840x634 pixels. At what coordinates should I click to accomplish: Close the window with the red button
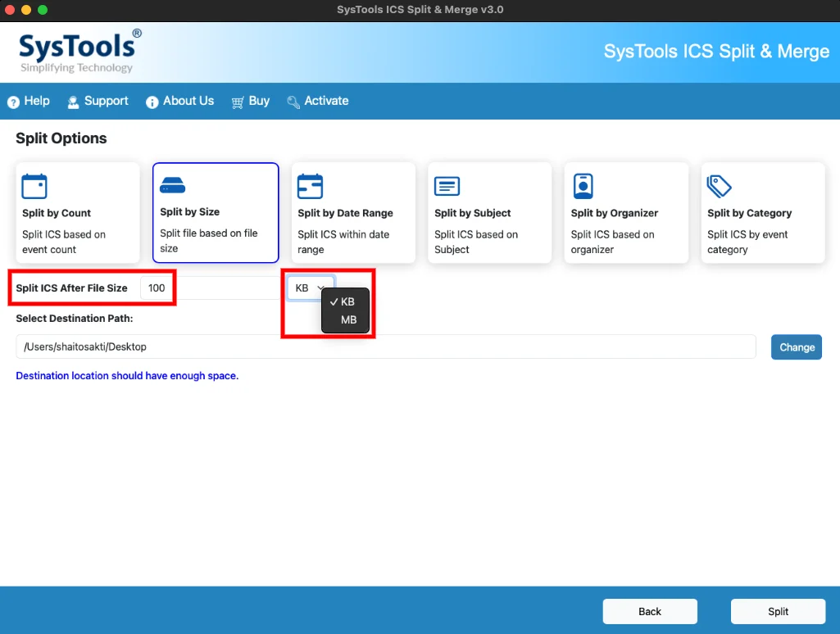click(x=10, y=10)
